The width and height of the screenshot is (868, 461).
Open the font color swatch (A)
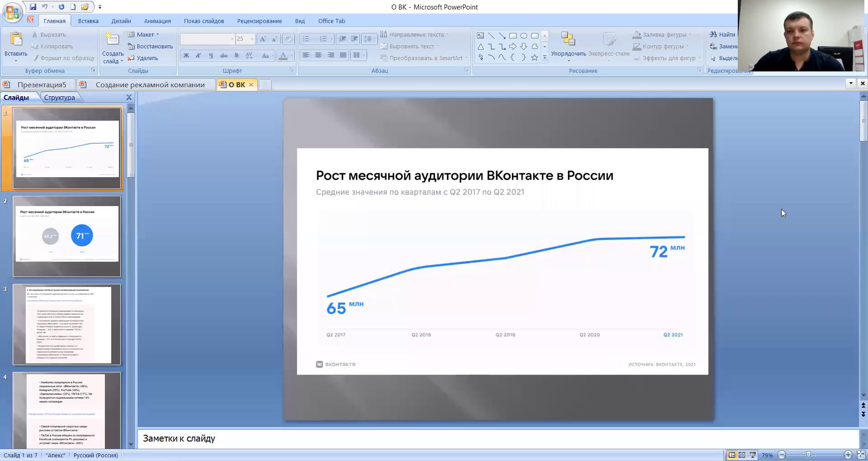(x=283, y=56)
